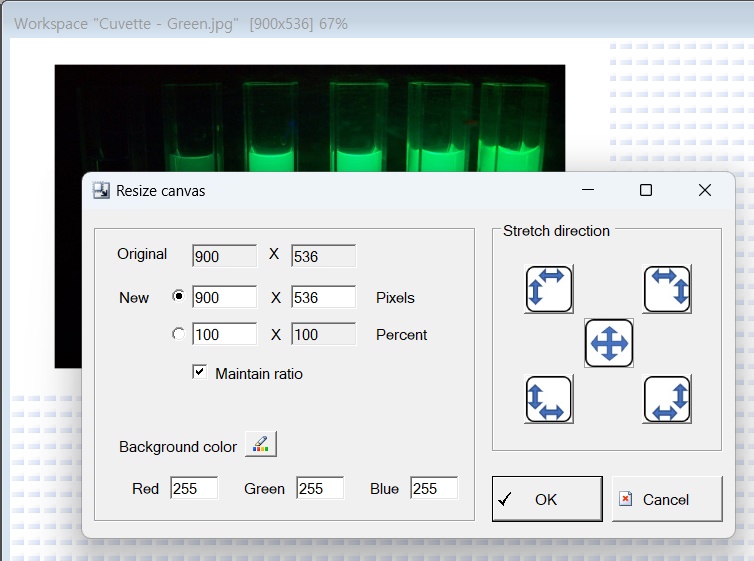The height and width of the screenshot is (561, 754).
Task: Confirm the resize with OK
Action: [547, 499]
